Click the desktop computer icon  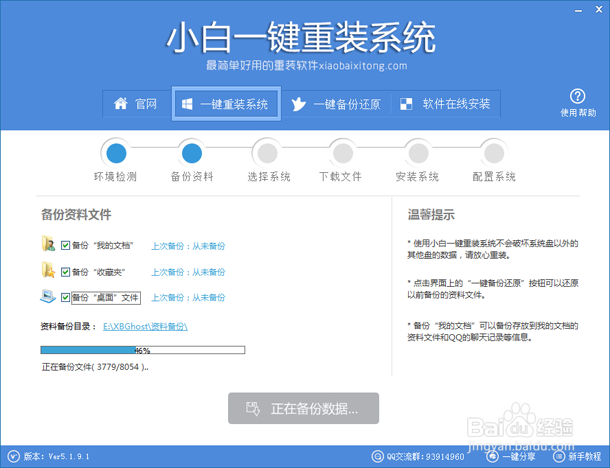tap(48, 296)
